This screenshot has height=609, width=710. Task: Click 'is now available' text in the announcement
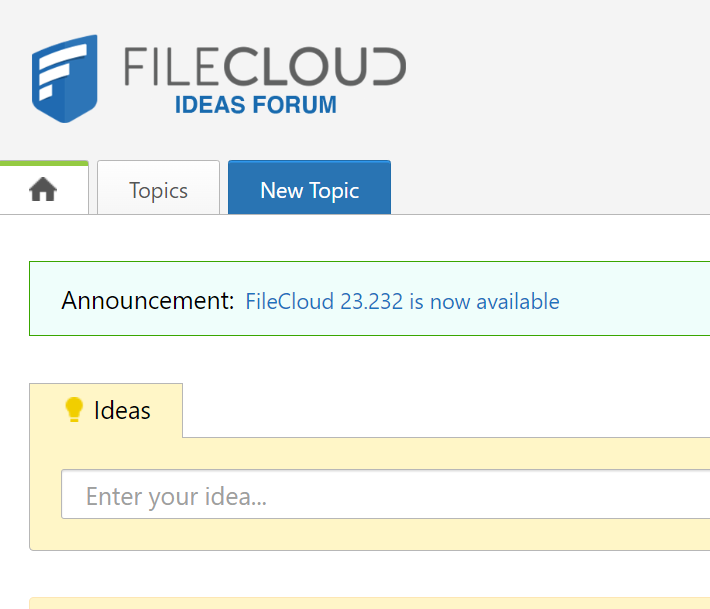484,302
